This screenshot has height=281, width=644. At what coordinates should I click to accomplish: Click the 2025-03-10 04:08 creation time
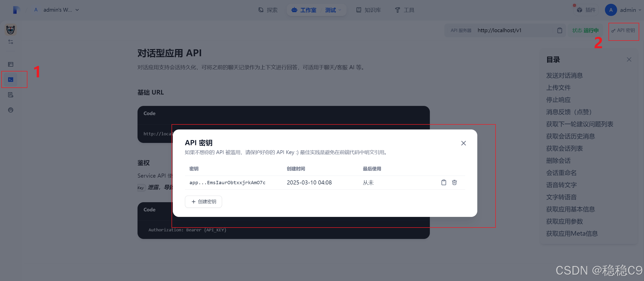pyautogui.click(x=309, y=182)
